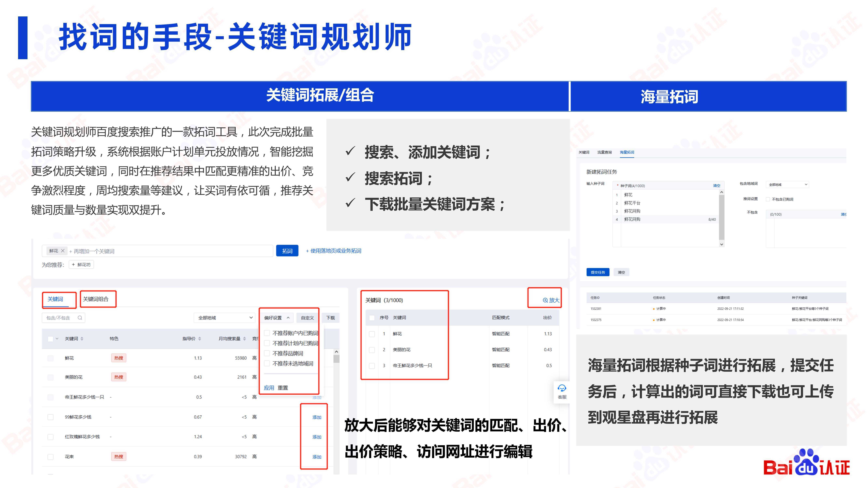Check the 红玫瑰鲜花多少钱 row checkbox
Viewport: 868px width, 488px height.
point(51,437)
